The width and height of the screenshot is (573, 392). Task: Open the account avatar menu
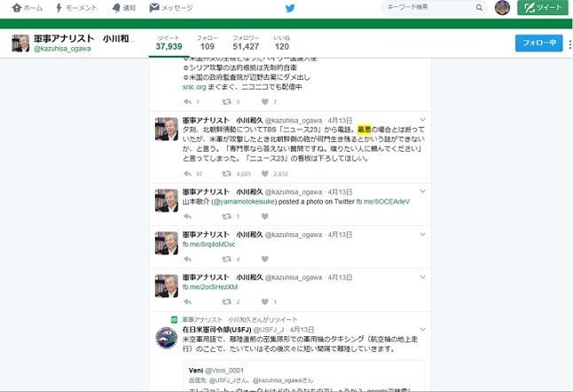pyautogui.click(x=502, y=8)
